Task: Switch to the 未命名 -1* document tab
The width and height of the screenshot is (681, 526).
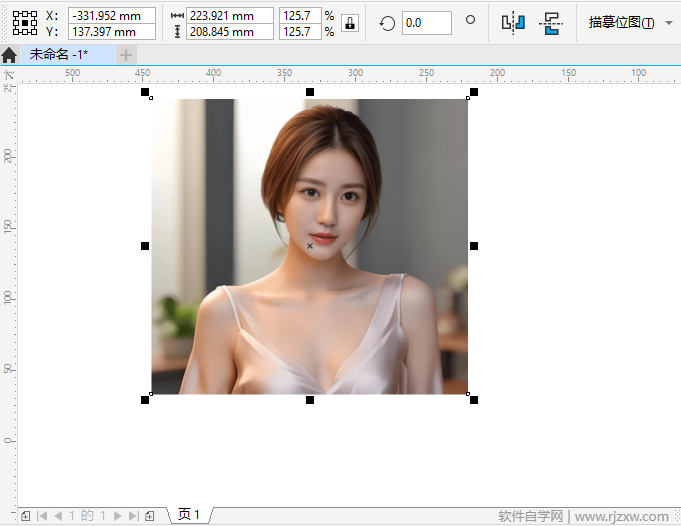Action: pyautogui.click(x=58, y=55)
